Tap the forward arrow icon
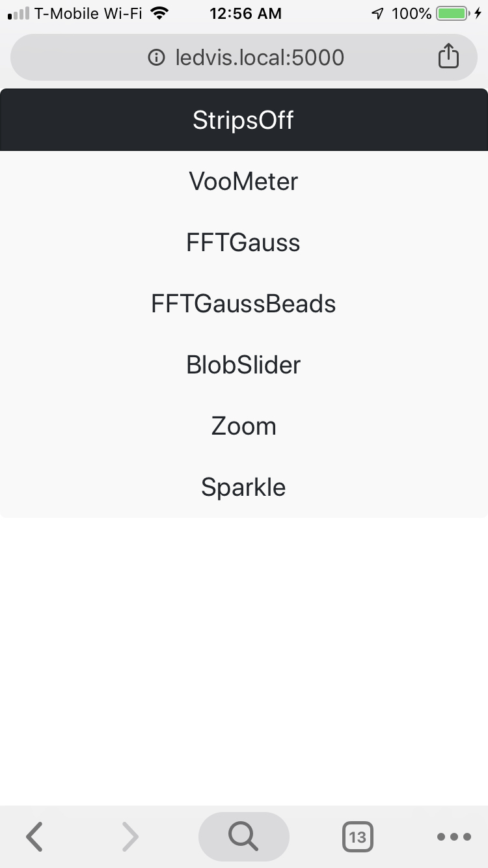 tap(130, 837)
